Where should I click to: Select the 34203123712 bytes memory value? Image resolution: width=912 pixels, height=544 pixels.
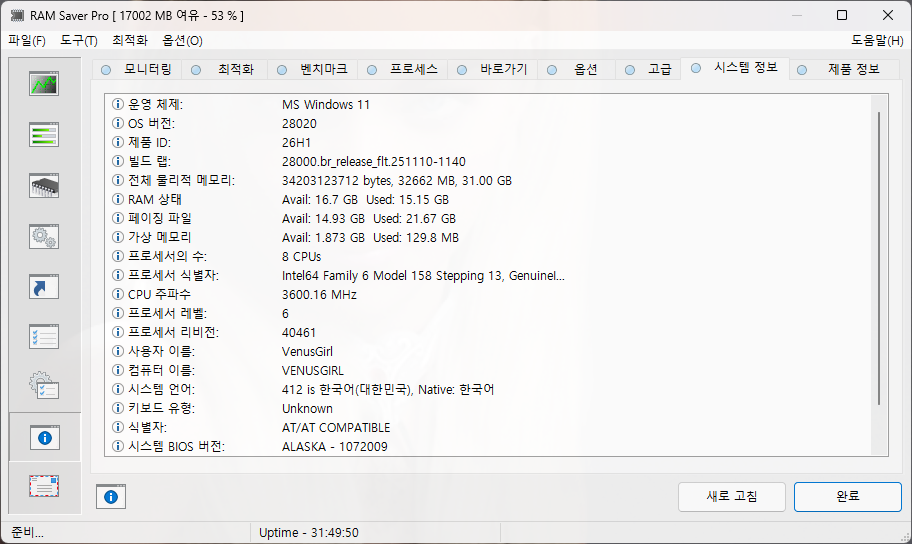pos(397,181)
